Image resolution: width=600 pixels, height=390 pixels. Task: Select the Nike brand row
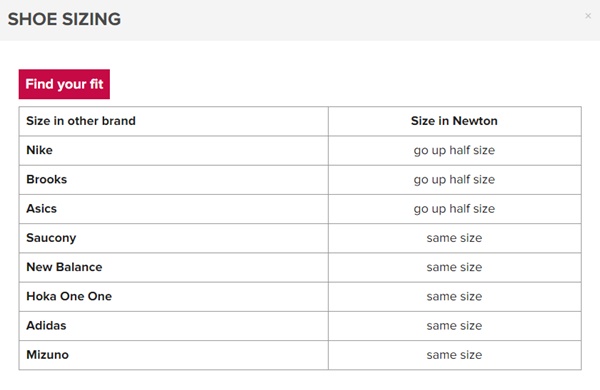pos(300,150)
